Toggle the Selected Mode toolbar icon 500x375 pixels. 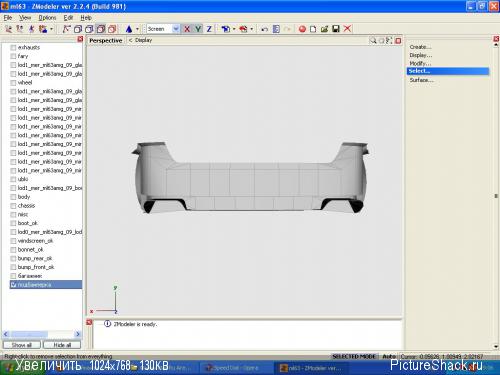tap(66, 29)
